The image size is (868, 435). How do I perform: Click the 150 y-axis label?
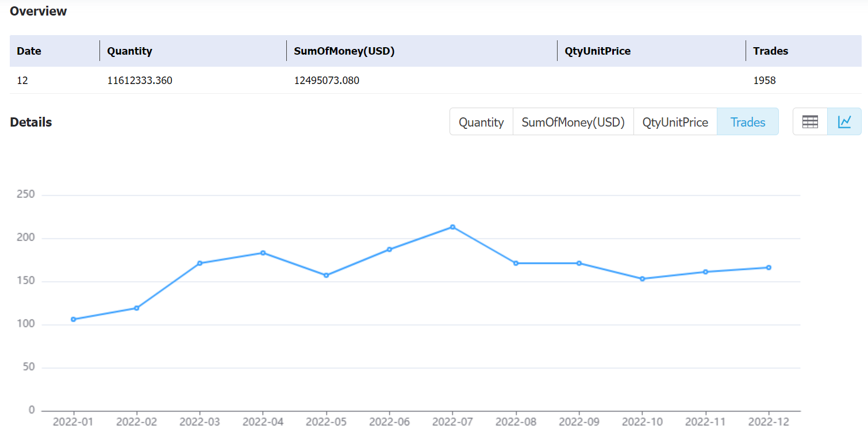pos(26,281)
